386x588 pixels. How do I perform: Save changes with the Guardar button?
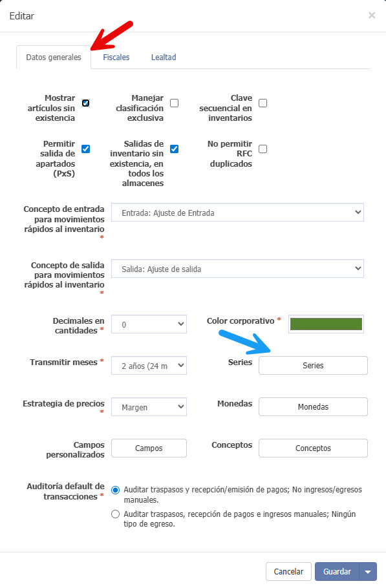point(337,571)
